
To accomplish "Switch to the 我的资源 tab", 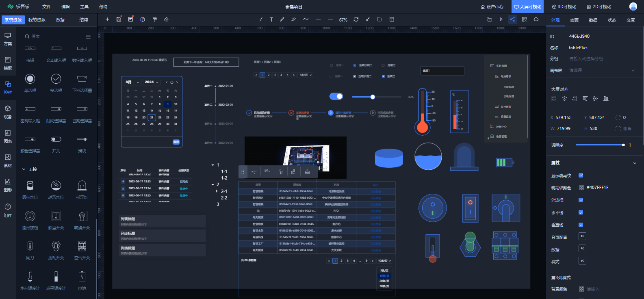I will 37,20.
